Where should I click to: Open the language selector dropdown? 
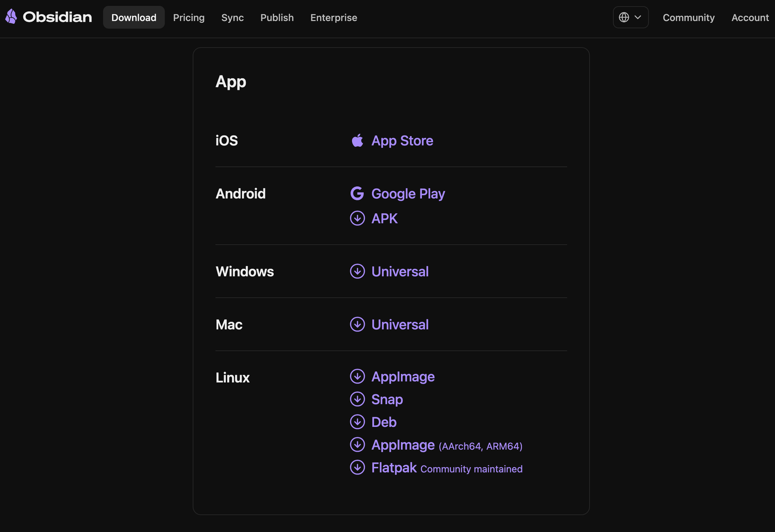click(631, 17)
